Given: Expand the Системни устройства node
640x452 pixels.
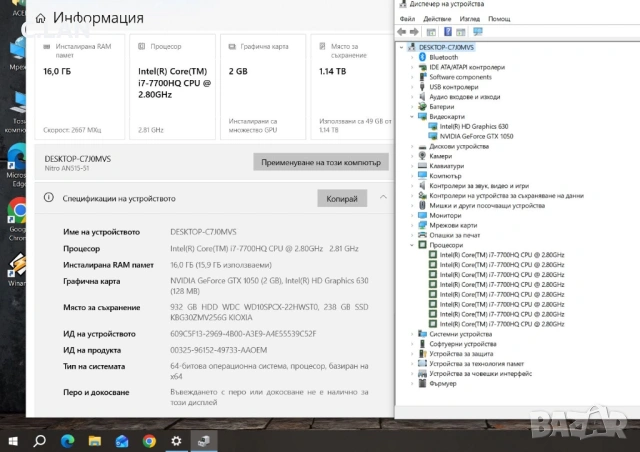Looking at the screenshot, I should pyautogui.click(x=412, y=334).
